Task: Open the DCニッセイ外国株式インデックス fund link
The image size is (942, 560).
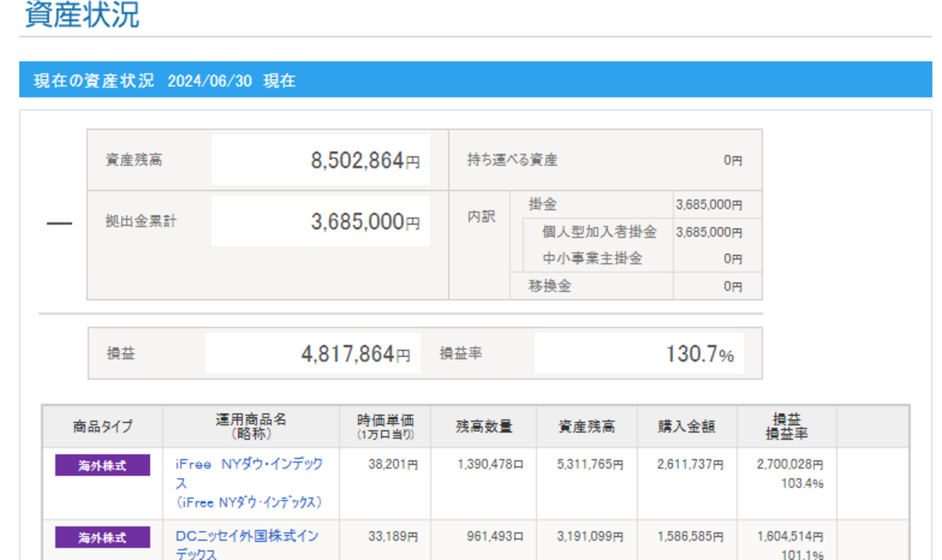Action: [246, 537]
